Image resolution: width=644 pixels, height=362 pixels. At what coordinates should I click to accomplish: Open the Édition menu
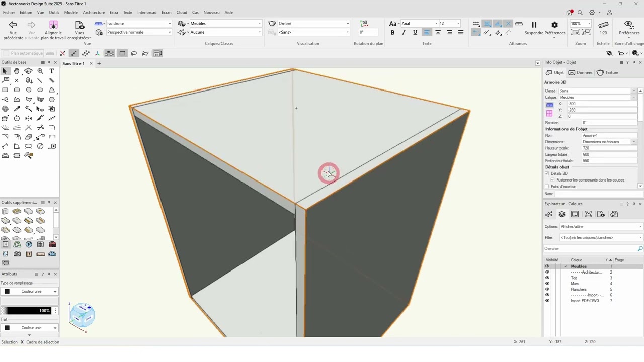tap(26, 12)
